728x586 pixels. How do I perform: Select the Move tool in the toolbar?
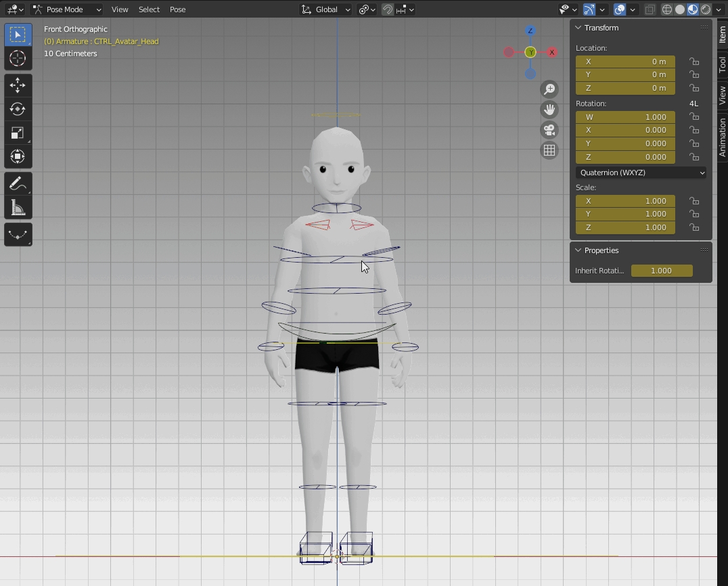click(x=18, y=85)
